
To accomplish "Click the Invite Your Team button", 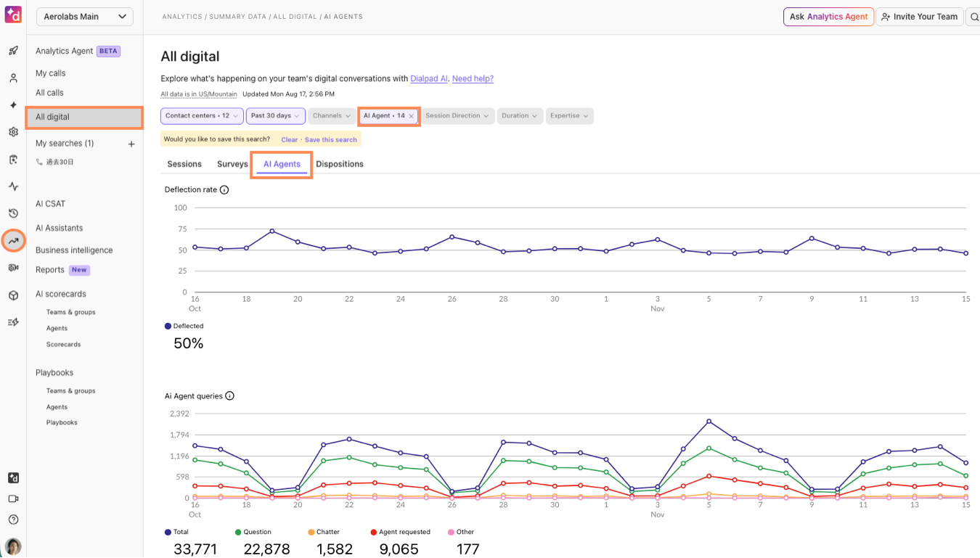I will tap(919, 17).
